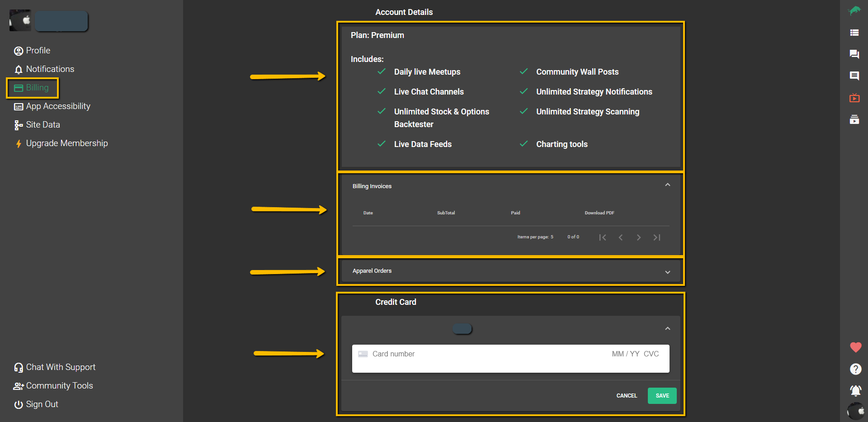Click the CANCEL button
This screenshot has height=422, width=868.
point(627,396)
